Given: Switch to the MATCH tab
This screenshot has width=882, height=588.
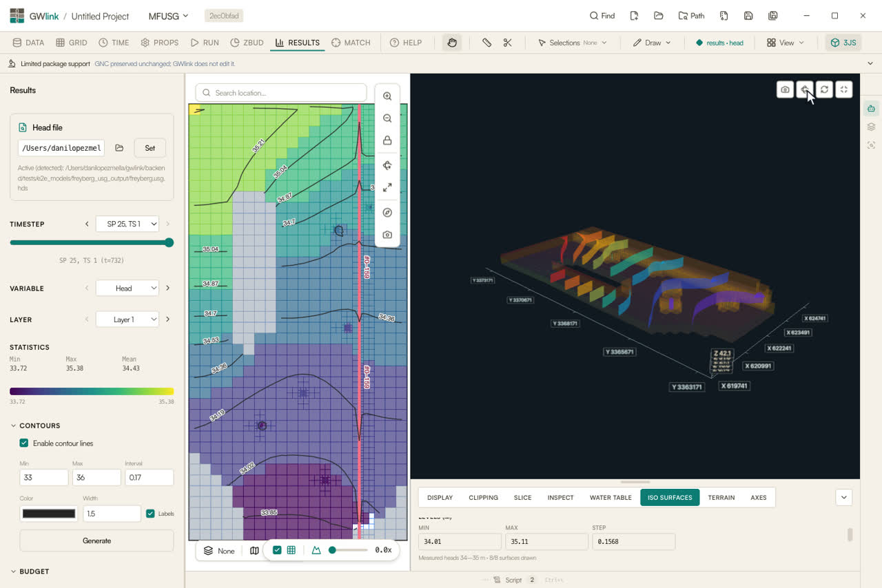Looking at the screenshot, I should (351, 43).
